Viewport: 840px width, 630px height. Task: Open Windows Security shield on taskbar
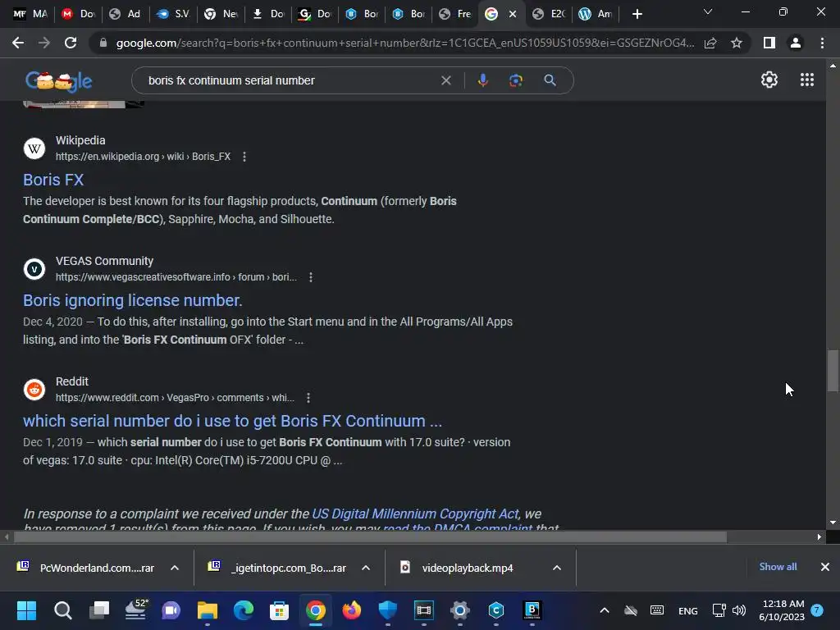(x=387, y=610)
